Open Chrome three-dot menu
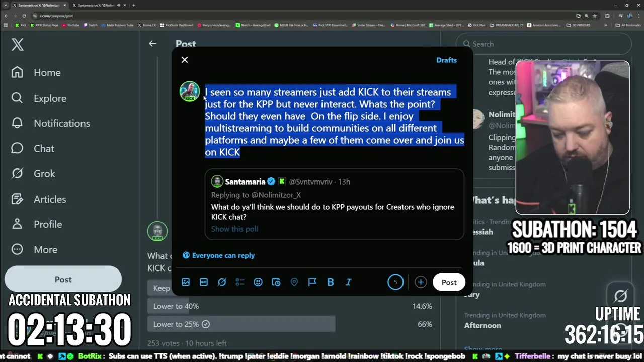 (x=638, y=16)
